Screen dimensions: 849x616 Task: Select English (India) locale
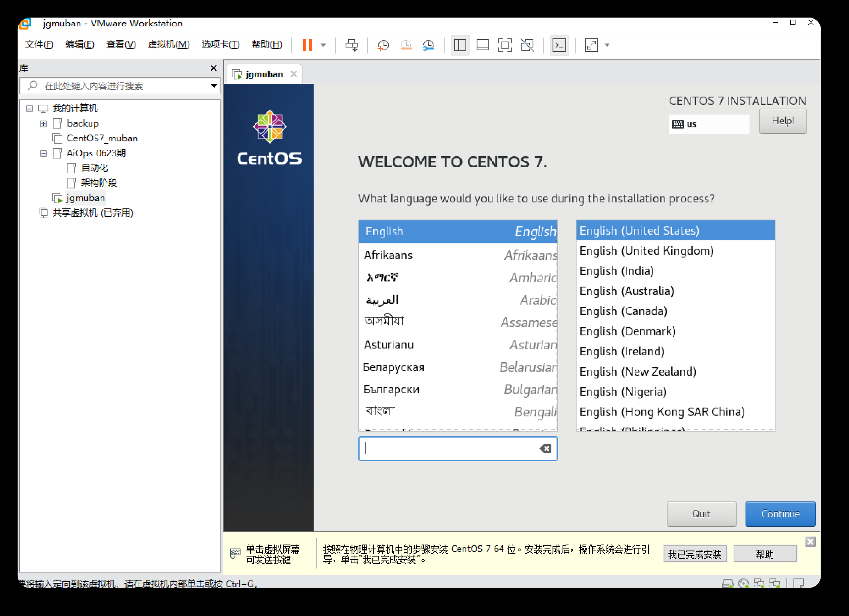[675, 271]
